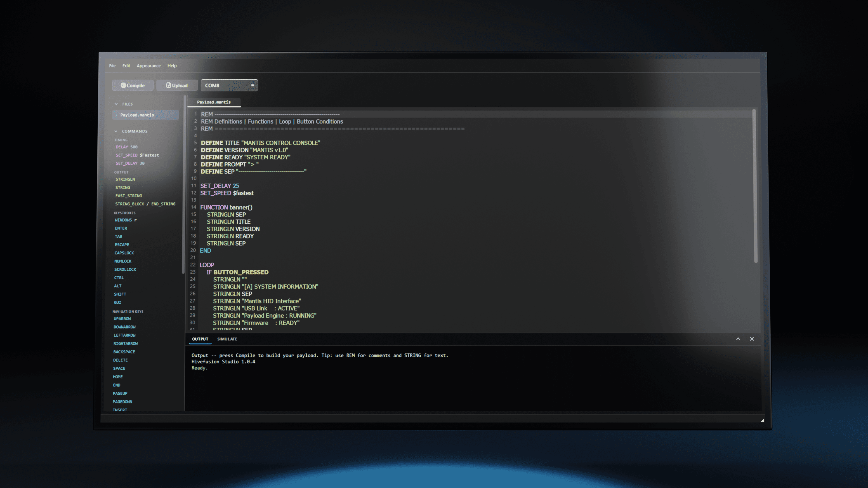Open the COM8 port dropdown
The image size is (868, 488).
229,86
